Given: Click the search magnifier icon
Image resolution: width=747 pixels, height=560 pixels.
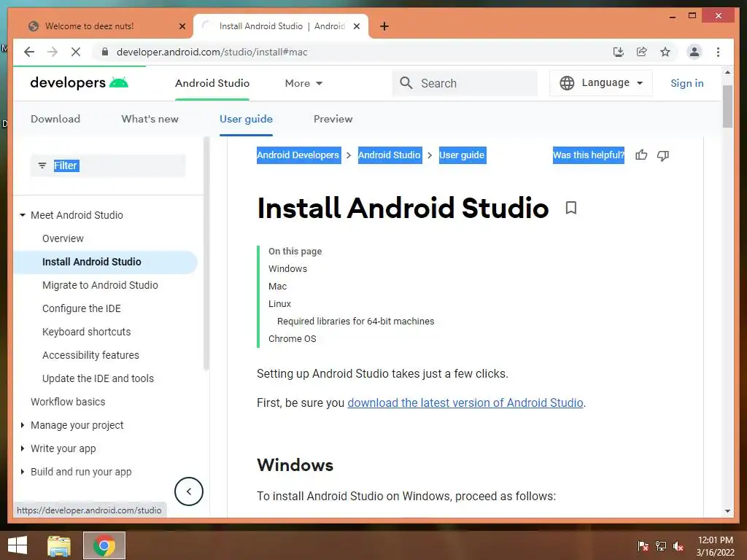Looking at the screenshot, I should (x=406, y=83).
